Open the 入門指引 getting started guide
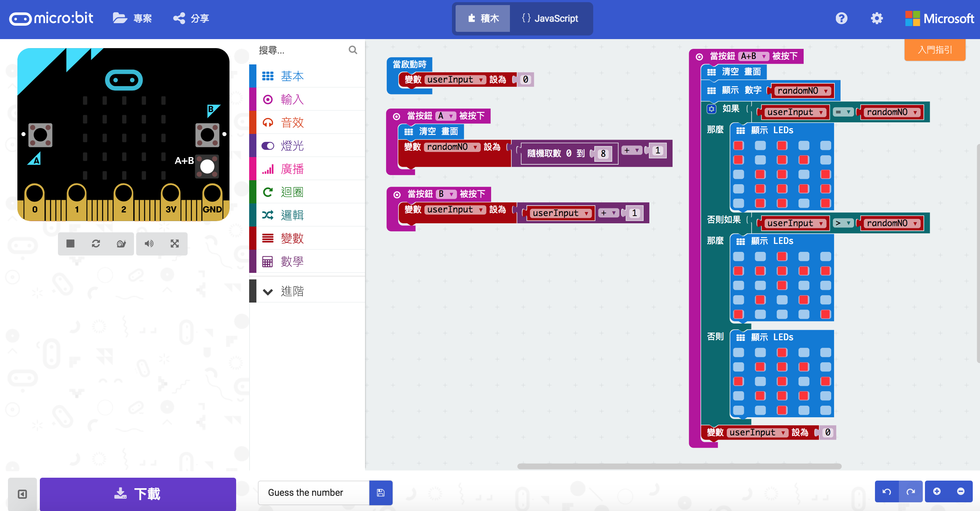 coord(935,50)
